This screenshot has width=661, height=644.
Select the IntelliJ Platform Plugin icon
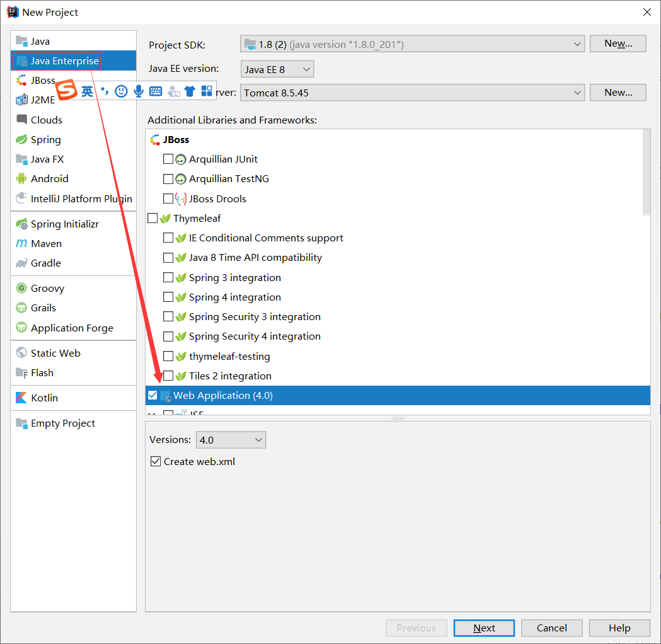click(x=21, y=198)
